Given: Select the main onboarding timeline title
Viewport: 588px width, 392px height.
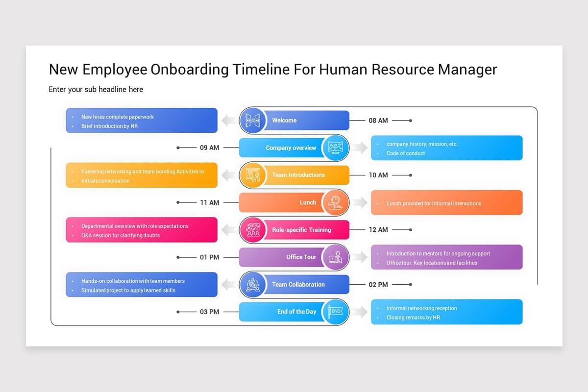Looking at the screenshot, I should click(272, 69).
